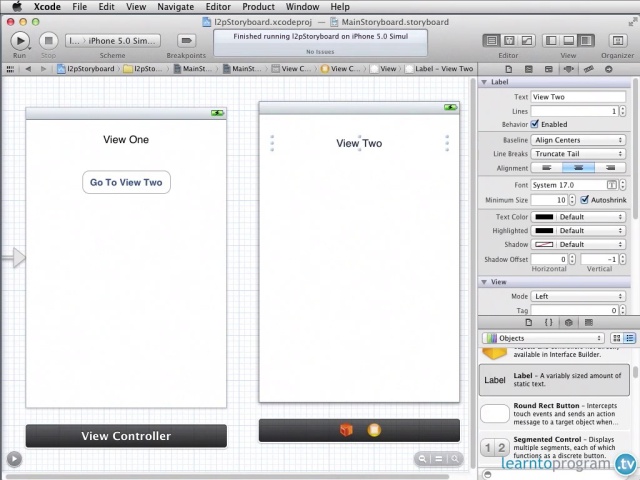
Task: Open the Attributes inspector icon
Action: pyautogui.click(x=569, y=69)
